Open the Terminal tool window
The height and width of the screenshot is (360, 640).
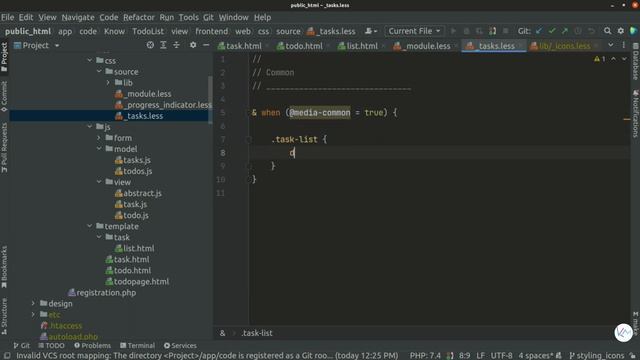click(x=138, y=345)
